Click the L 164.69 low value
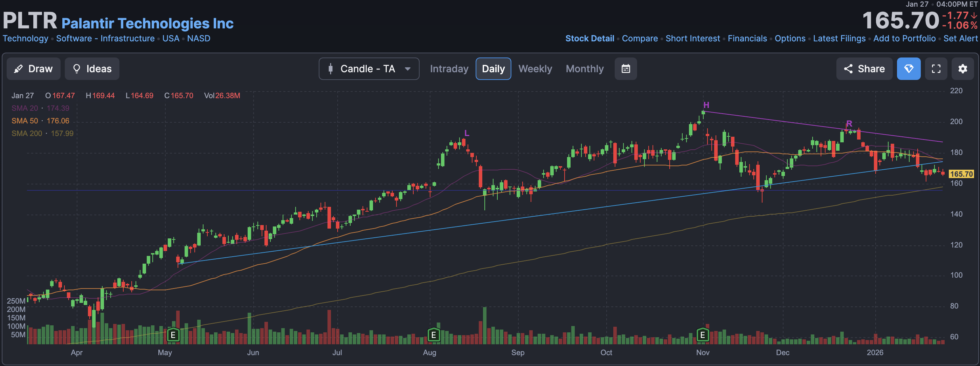Viewport: 980px width, 366px height. coord(139,96)
